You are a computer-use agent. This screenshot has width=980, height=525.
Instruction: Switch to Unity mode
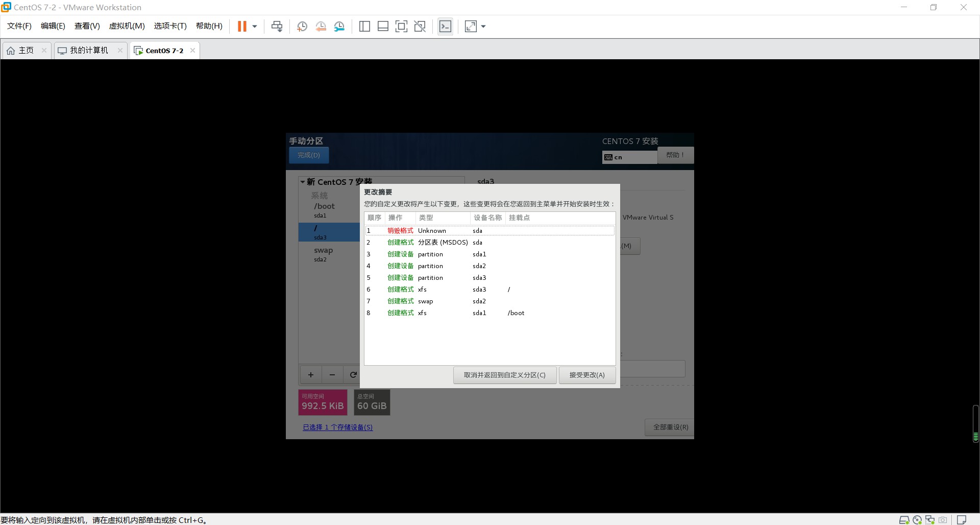pos(420,27)
